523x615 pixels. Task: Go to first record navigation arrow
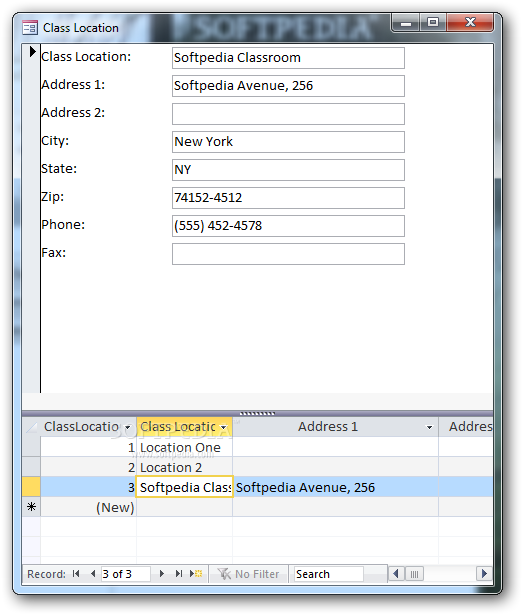click(76, 574)
